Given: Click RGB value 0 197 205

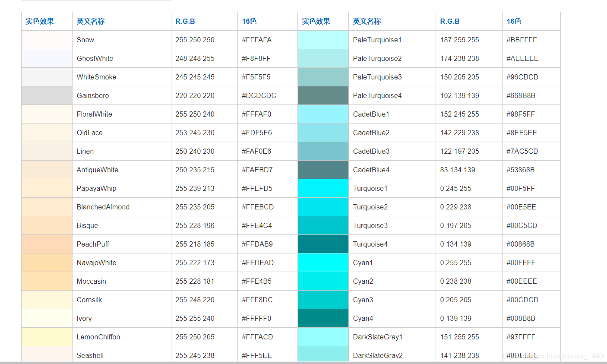Looking at the screenshot, I should [455, 225].
